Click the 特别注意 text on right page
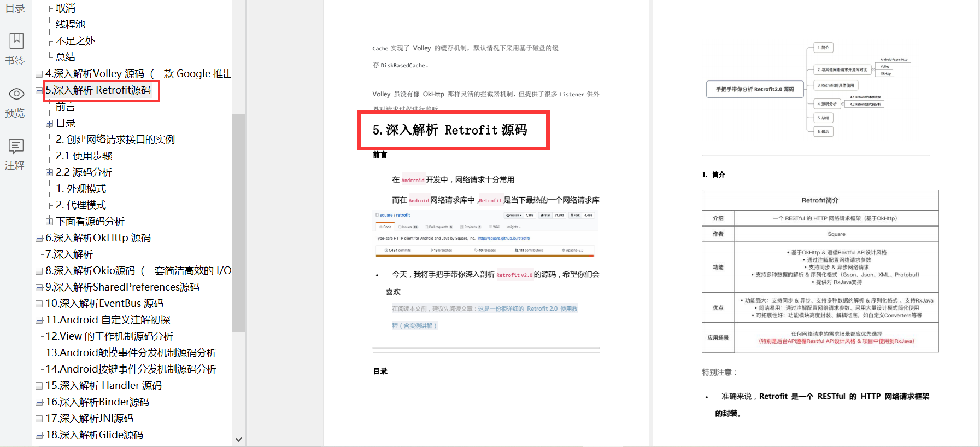The image size is (980, 447). (x=720, y=372)
